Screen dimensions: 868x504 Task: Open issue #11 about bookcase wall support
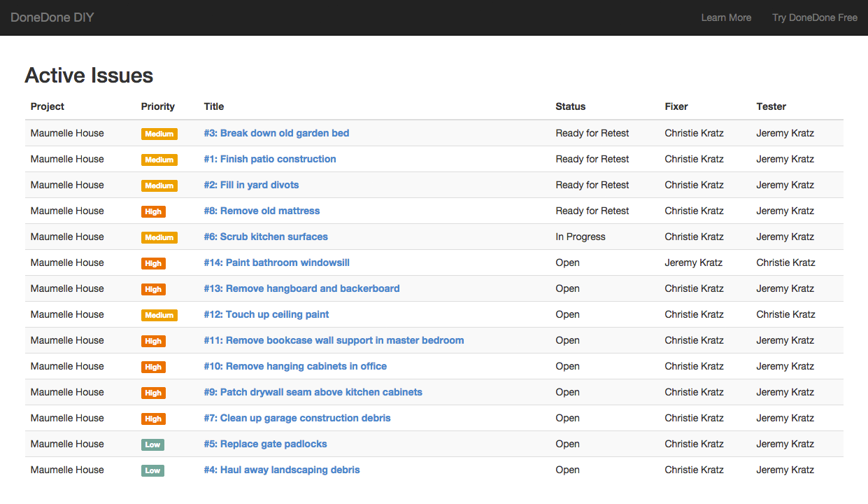tap(334, 340)
